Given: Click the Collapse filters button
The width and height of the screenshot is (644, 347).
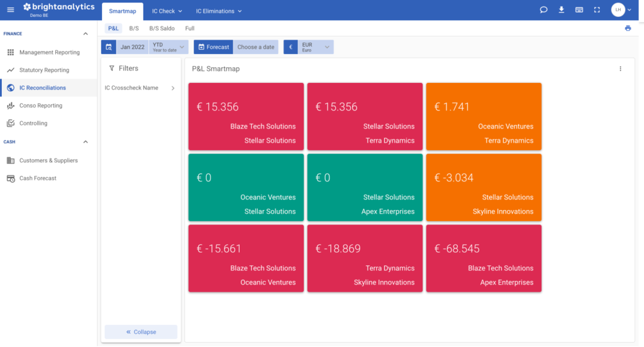Looking at the screenshot, I should click(141, 332).
